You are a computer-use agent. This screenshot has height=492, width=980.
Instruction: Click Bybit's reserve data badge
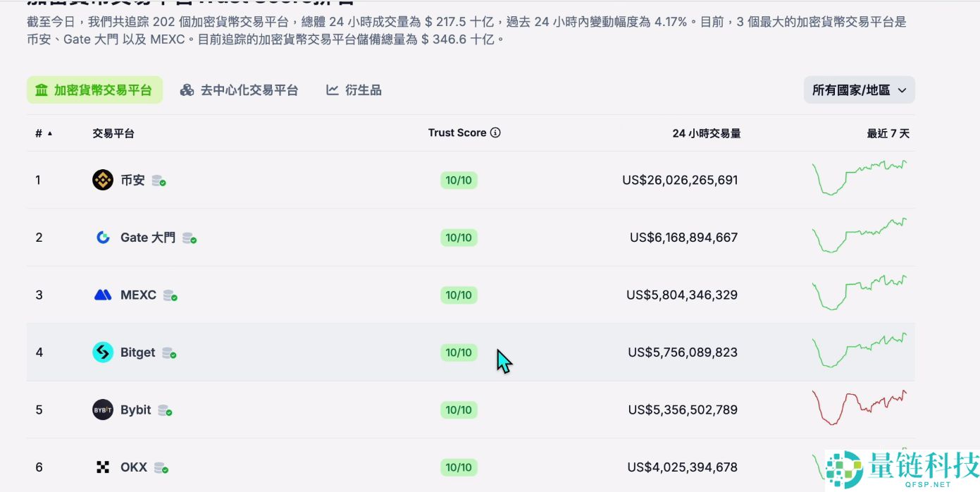[x=165, y=411]
